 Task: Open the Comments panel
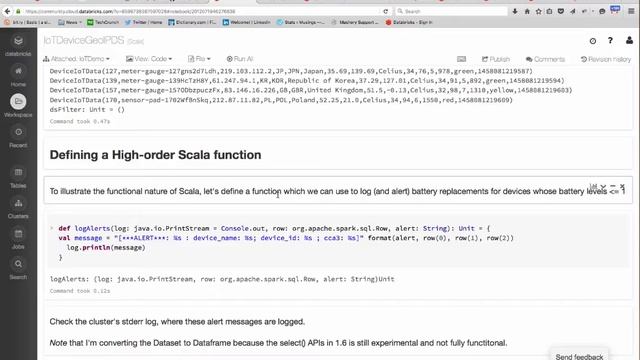pos(545,59)
